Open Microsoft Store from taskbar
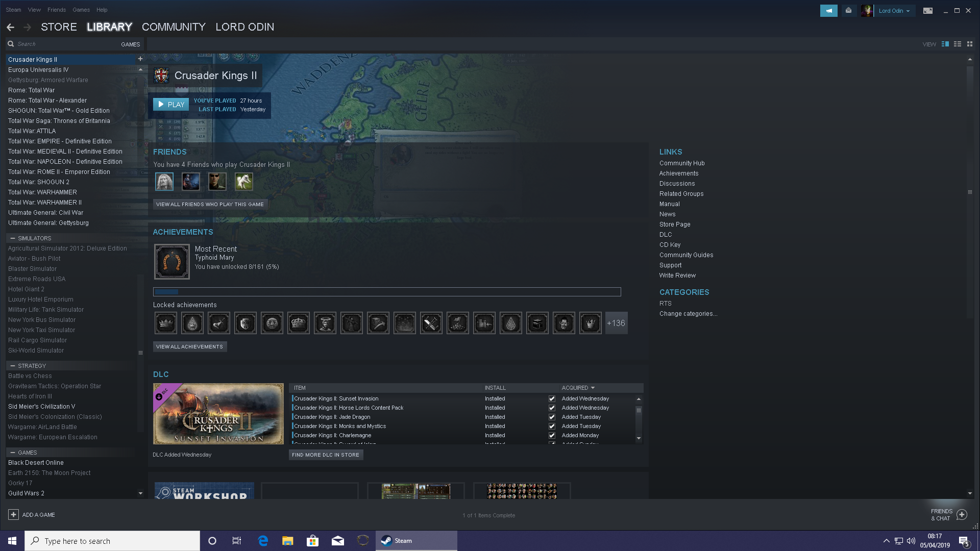Viewport: 980px width, 551px height. pos(312,541)
